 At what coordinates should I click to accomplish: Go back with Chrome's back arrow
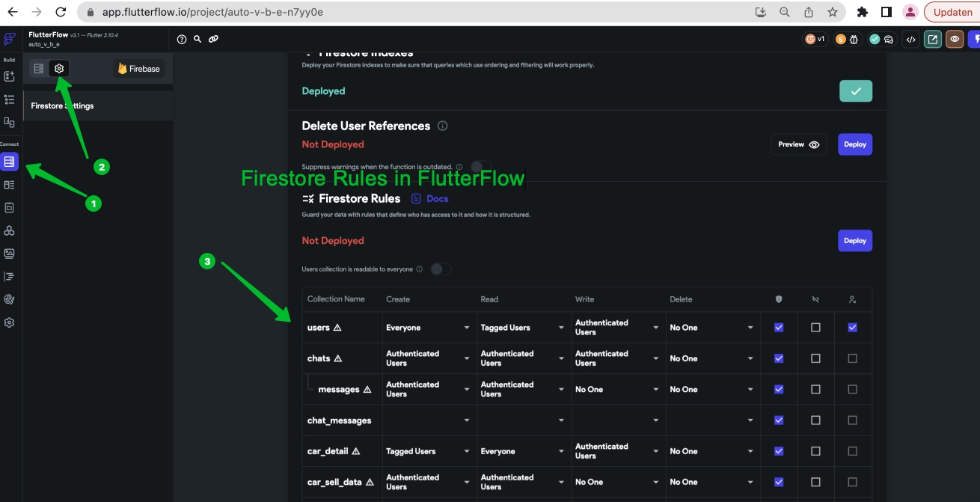[13, 12]
